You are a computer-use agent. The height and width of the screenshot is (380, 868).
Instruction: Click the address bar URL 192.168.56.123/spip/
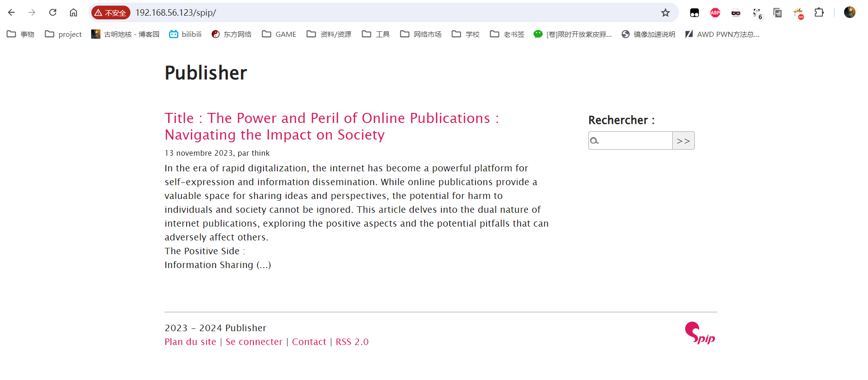point(176,12)
